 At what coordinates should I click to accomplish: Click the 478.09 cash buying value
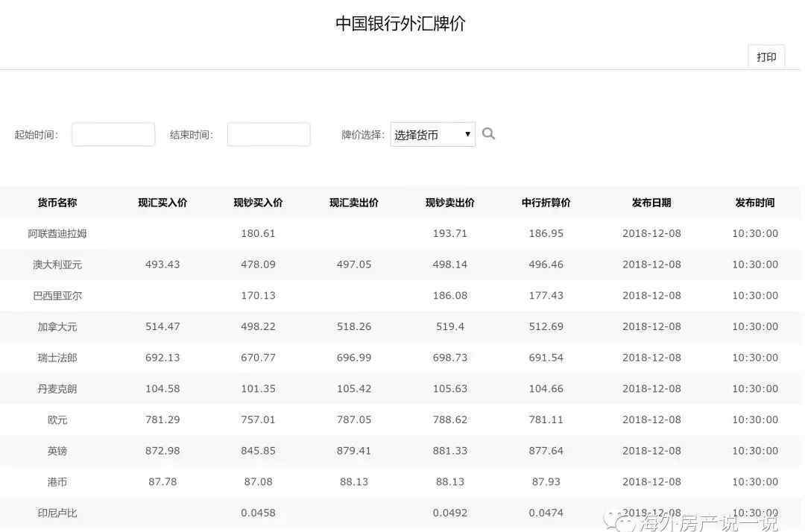click(258, 265)
